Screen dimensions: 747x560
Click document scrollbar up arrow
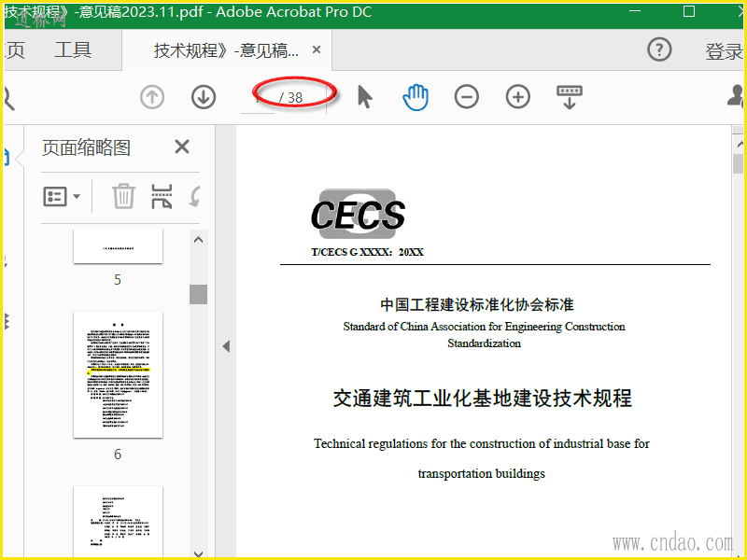point(739,143)
